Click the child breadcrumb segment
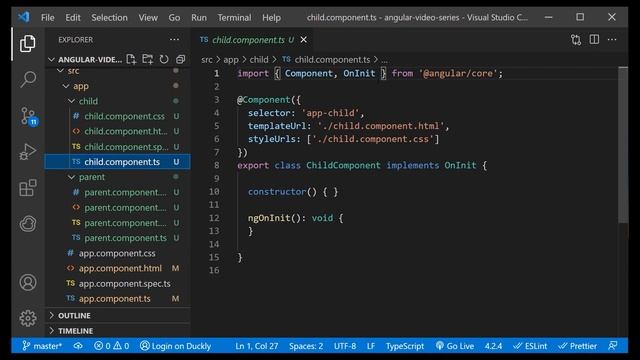 pyautogui.click(x=259, y=60)
